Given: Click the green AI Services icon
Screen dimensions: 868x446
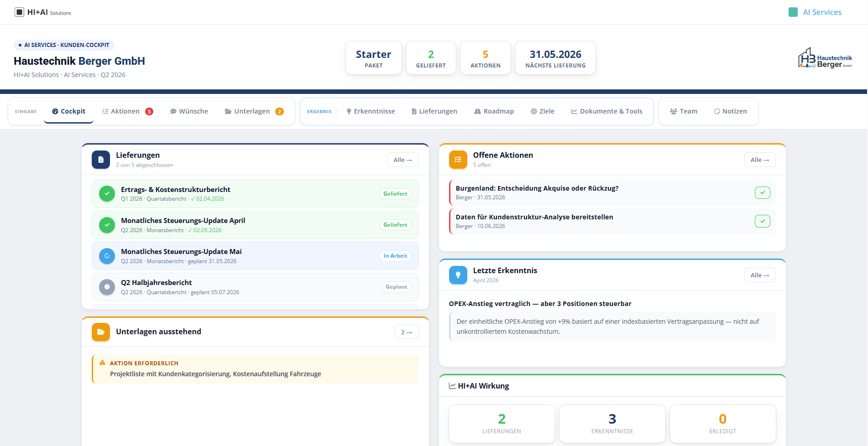Looking at the screenshot, I should (x=793, y=12).
